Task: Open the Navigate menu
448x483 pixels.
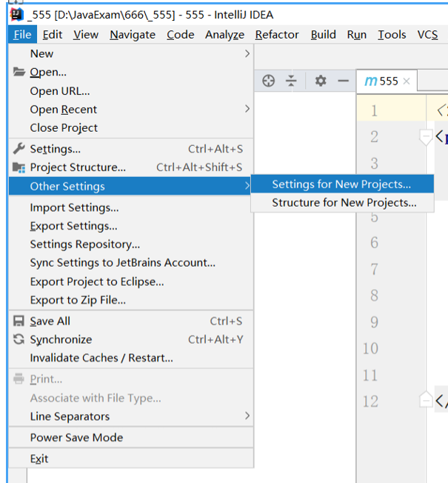Action: (x=133, y=35)
